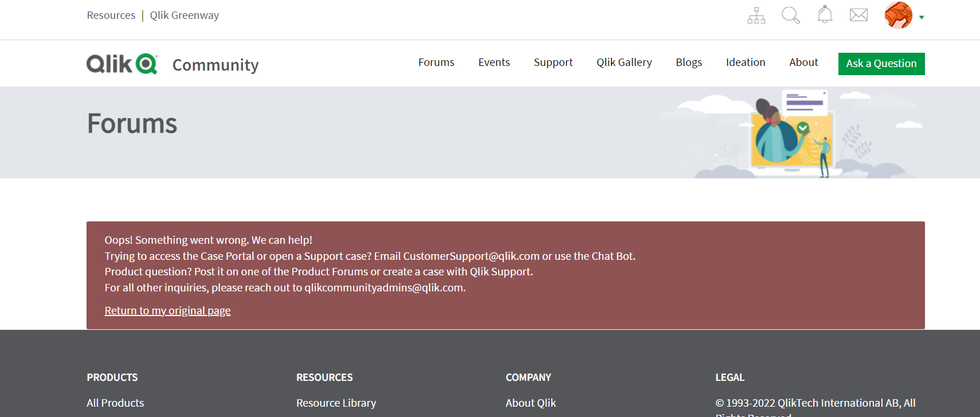This screenshot has width=980, height=417.
Task: Click the qlikcommunityadmins@qlik.com email text
Action: click(x=383, y=287)
